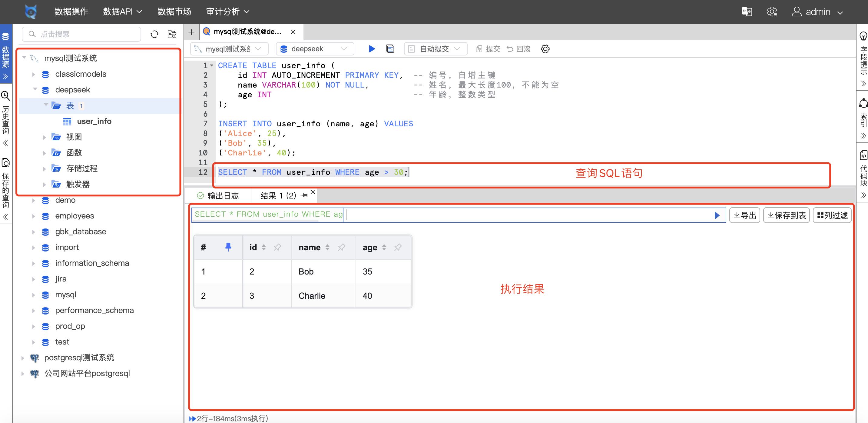Pin the id column in results
The width and height of the screenshot is (868, 423).
(277, 247)
